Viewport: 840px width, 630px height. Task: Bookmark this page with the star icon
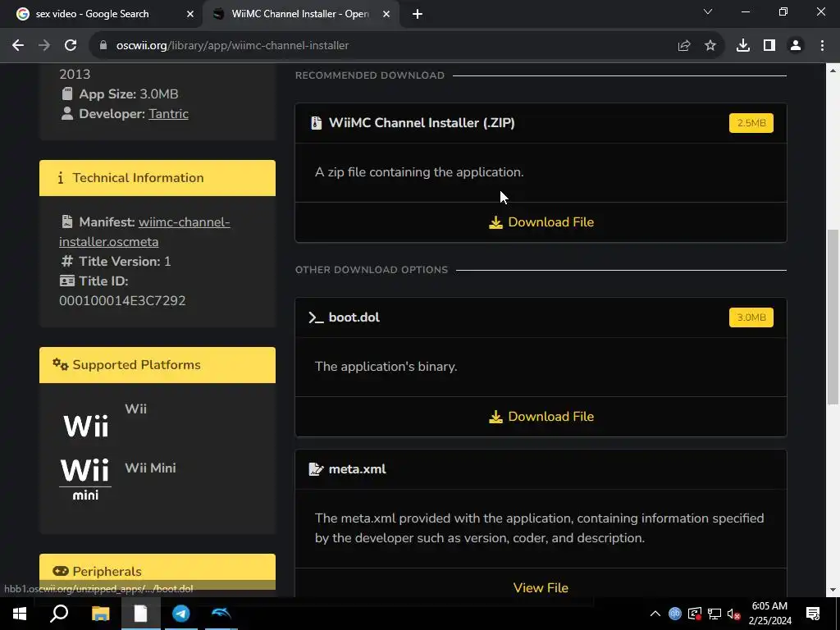point(710,46)
